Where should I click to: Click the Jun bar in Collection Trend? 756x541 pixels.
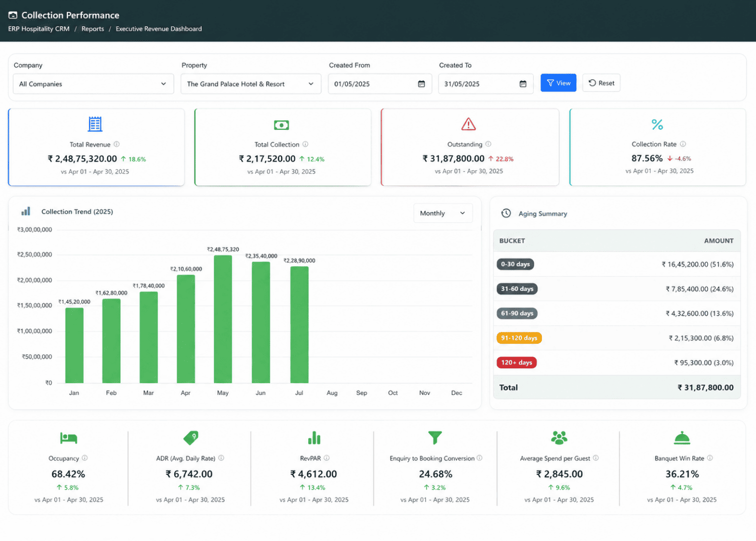tap(261, 322)
